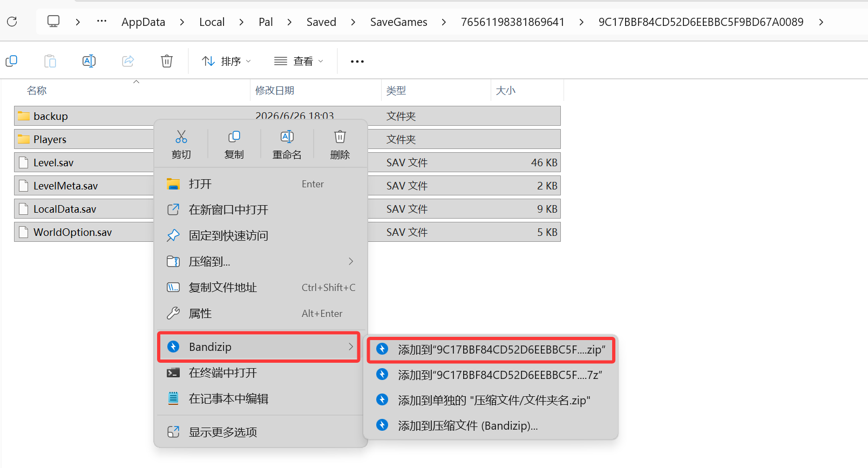Viewport: 868px width, 468px height.
Task: Select 添加到压缩文件 (Bandizip)... entry
Action: (491, 425)
